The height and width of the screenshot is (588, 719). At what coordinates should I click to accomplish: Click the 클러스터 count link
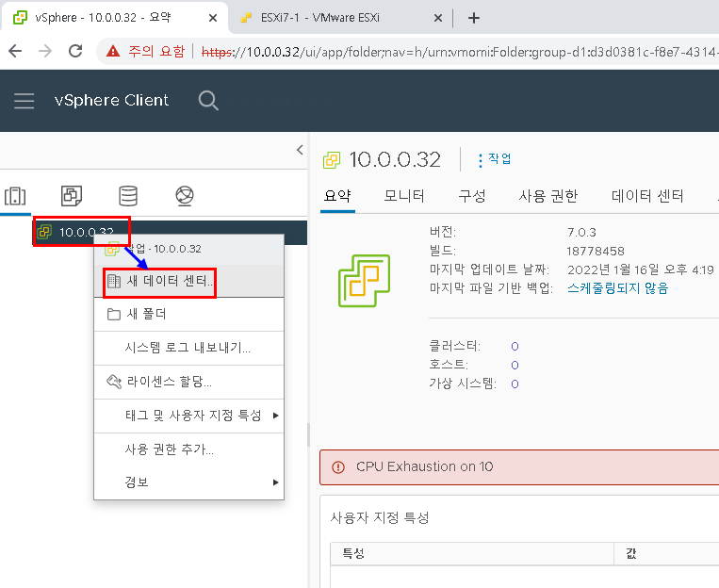515,346
